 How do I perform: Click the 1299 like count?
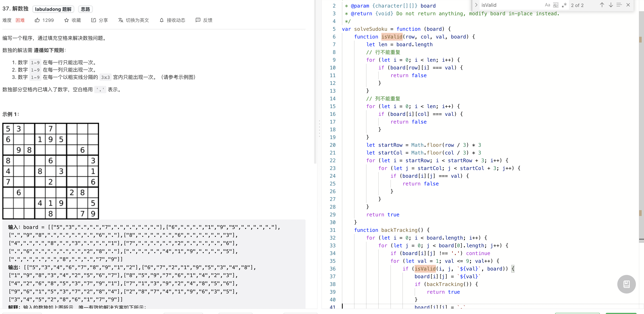48,20
